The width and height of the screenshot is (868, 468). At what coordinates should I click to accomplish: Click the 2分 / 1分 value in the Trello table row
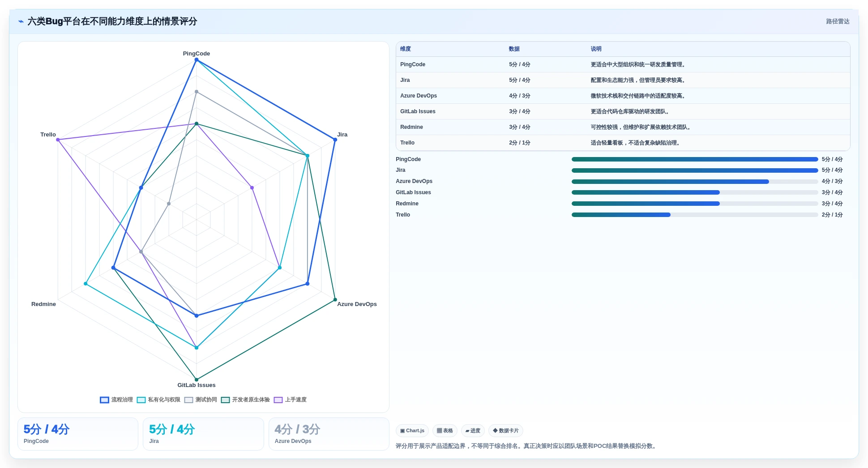pyautogui.click(x=520, y=143)
